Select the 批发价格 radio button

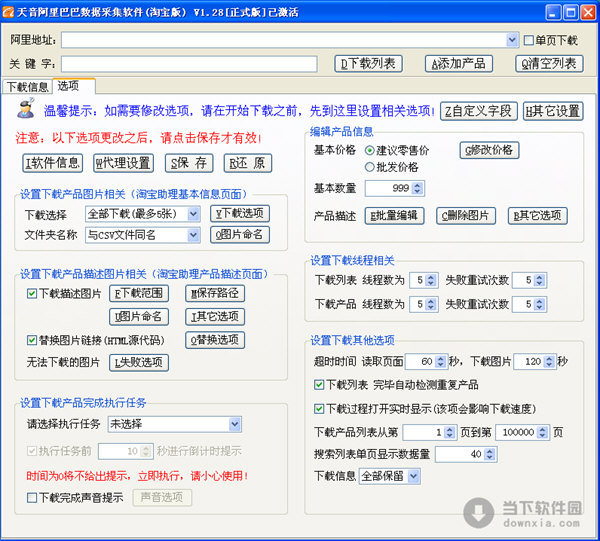click(370, 167)
